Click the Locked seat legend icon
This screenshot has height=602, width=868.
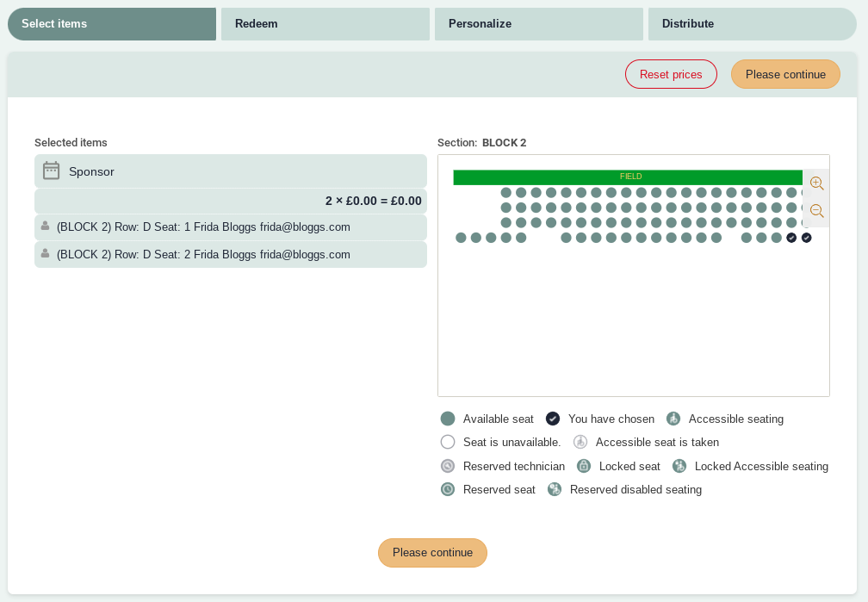[583, 466]
